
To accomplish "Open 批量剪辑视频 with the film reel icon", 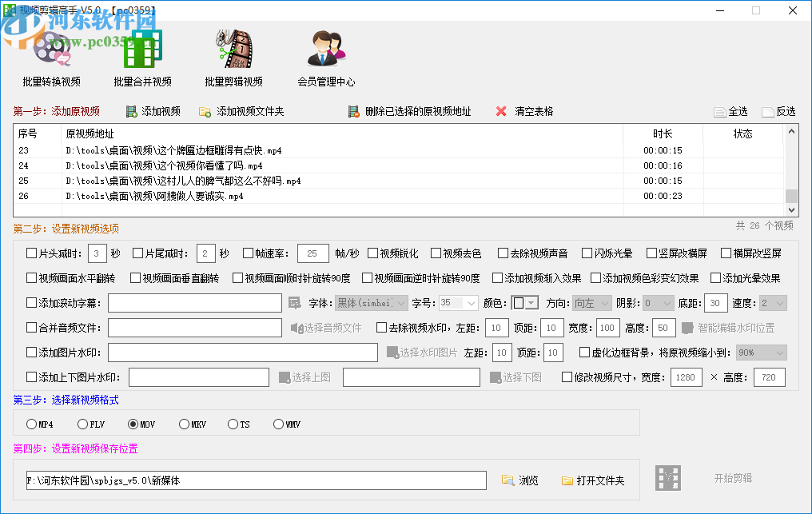I will 233,48.
